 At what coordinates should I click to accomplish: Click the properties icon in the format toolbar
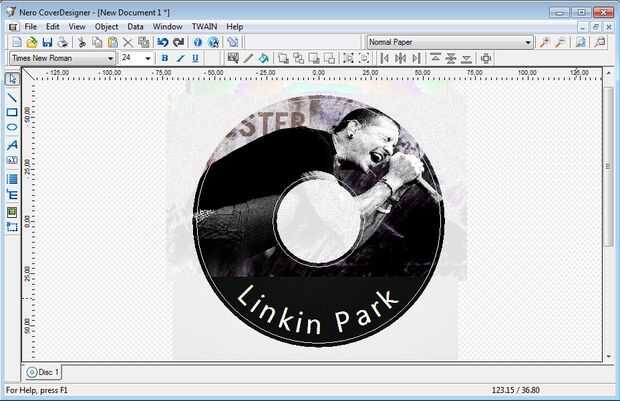[233, 59]
